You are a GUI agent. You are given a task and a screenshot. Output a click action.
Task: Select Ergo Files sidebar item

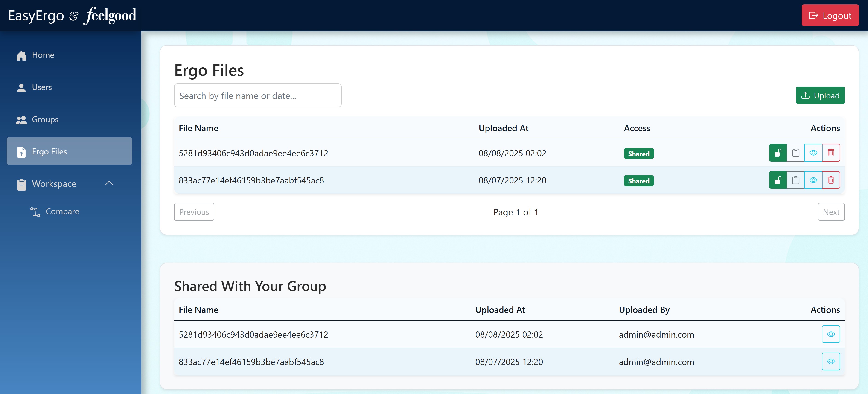pyautogui.click(x=69, y=151)
